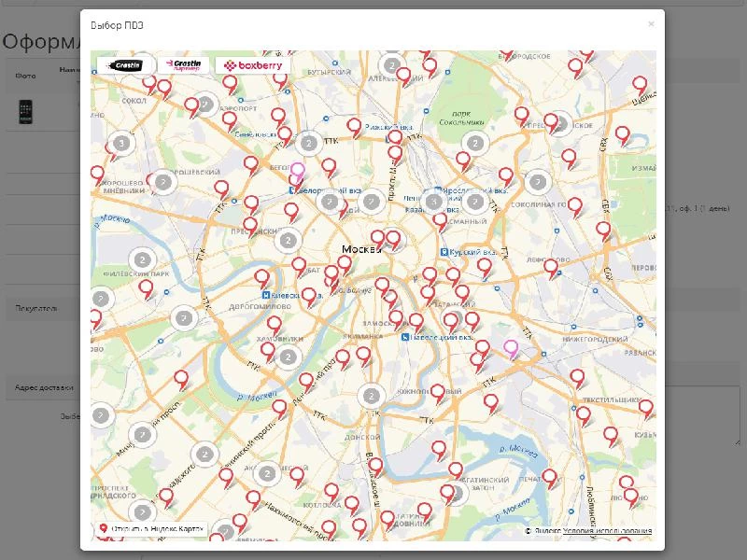Screen dimensions: 747x560
Task: Filter pickup points by boxberry
Action: tap(253, 65)
